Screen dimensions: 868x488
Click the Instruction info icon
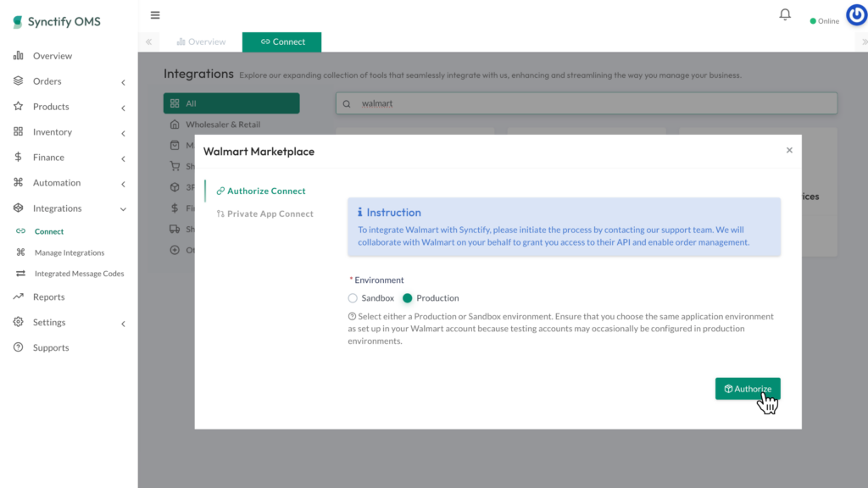(359, 212)
